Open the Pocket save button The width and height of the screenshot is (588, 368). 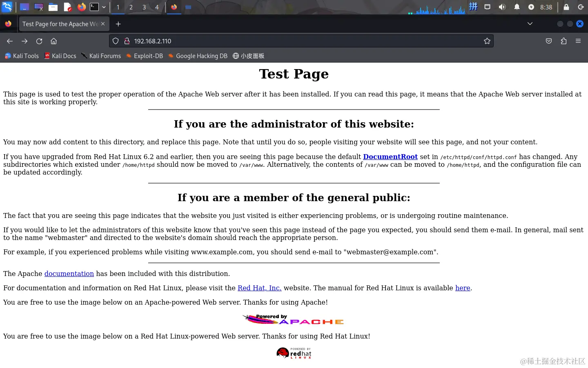(549, 41)
